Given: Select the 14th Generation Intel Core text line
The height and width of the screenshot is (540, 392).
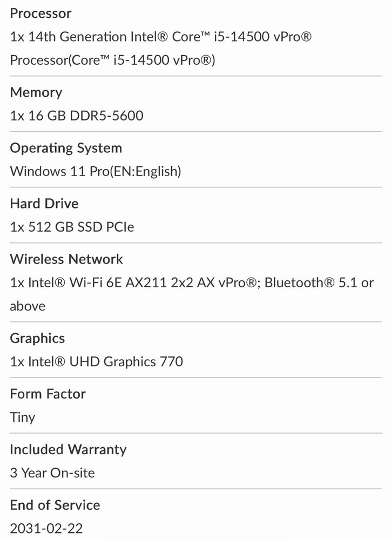Looking at the screenshot, I should click(x=161, y=37).
